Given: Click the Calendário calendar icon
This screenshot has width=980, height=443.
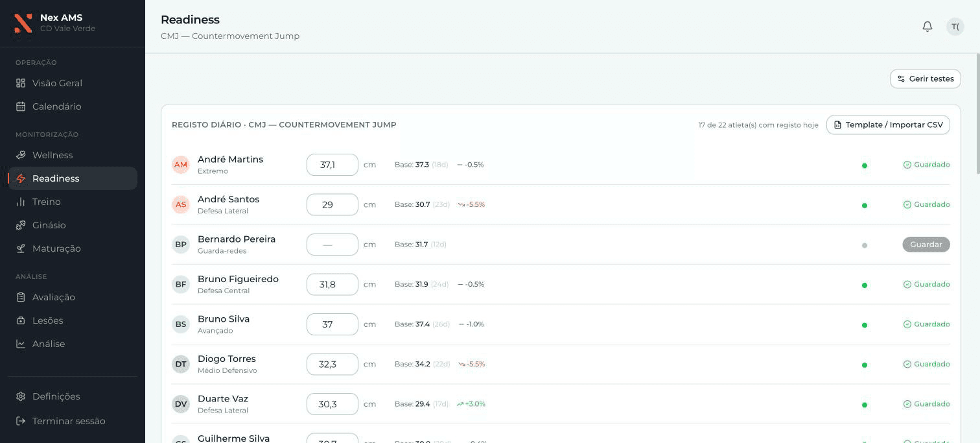Looking at the screenshot, I should point(21,106).
